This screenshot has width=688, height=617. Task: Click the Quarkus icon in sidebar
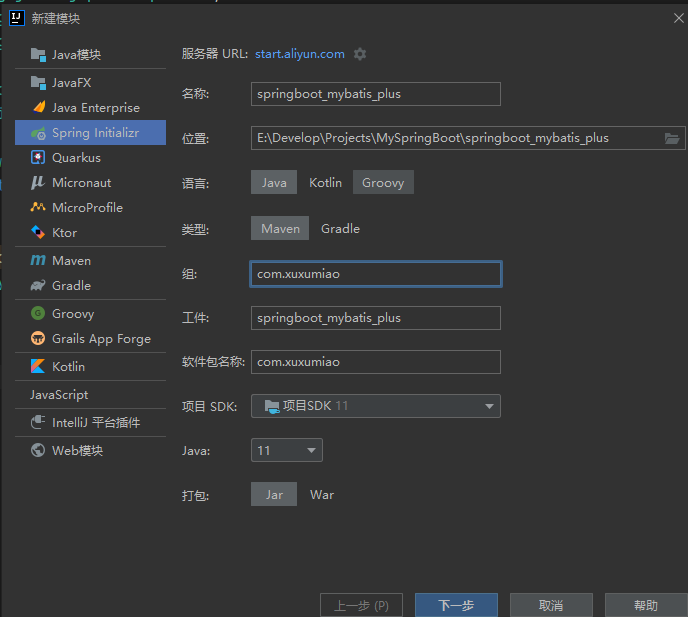(x=38, y=158)
